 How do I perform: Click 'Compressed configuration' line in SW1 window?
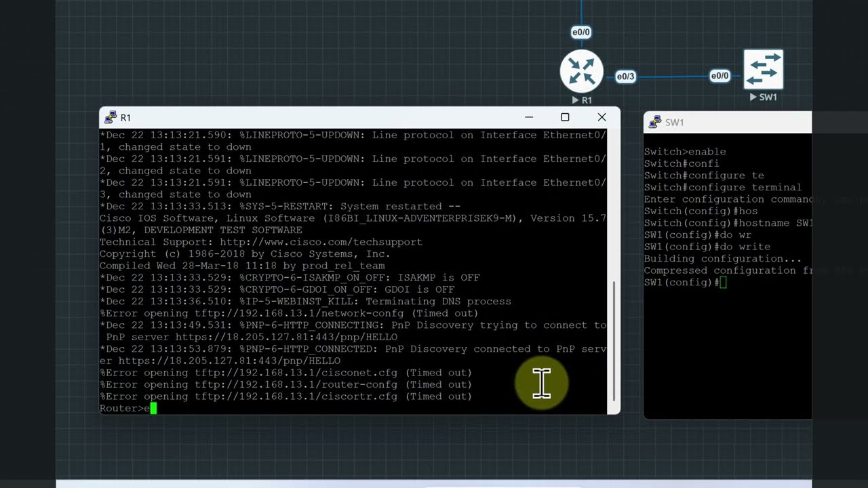click(728, 270)
